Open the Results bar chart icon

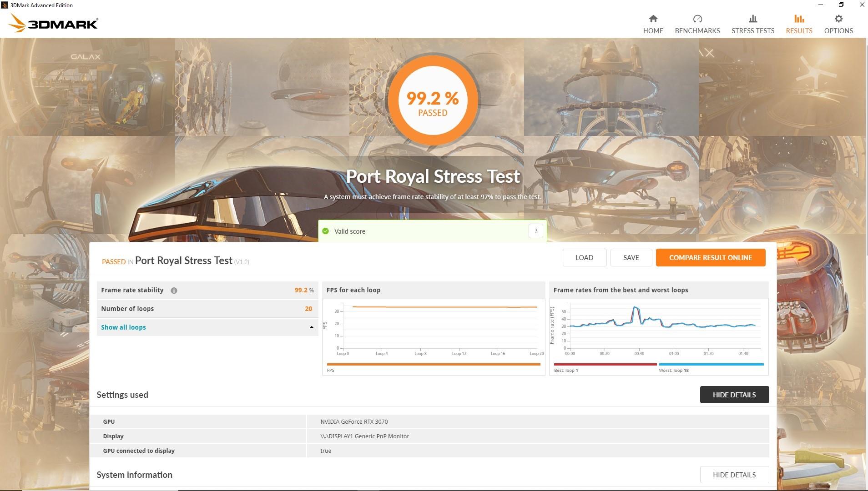799,19
